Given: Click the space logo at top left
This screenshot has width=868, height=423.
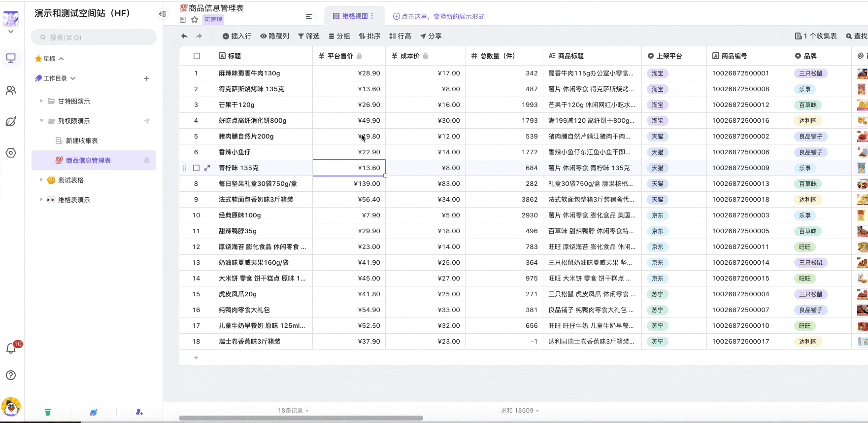Looking at the screenshot, I should coord(11,19).
